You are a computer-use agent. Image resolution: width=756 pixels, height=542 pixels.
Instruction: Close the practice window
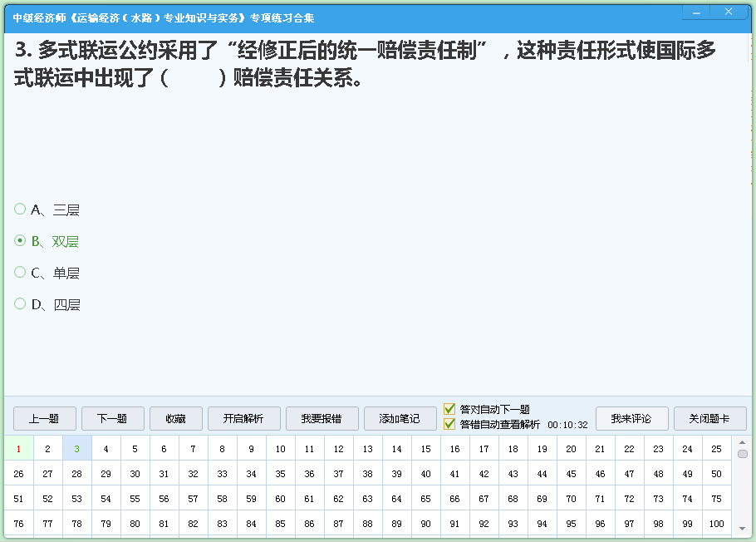(x=729, y=12)
